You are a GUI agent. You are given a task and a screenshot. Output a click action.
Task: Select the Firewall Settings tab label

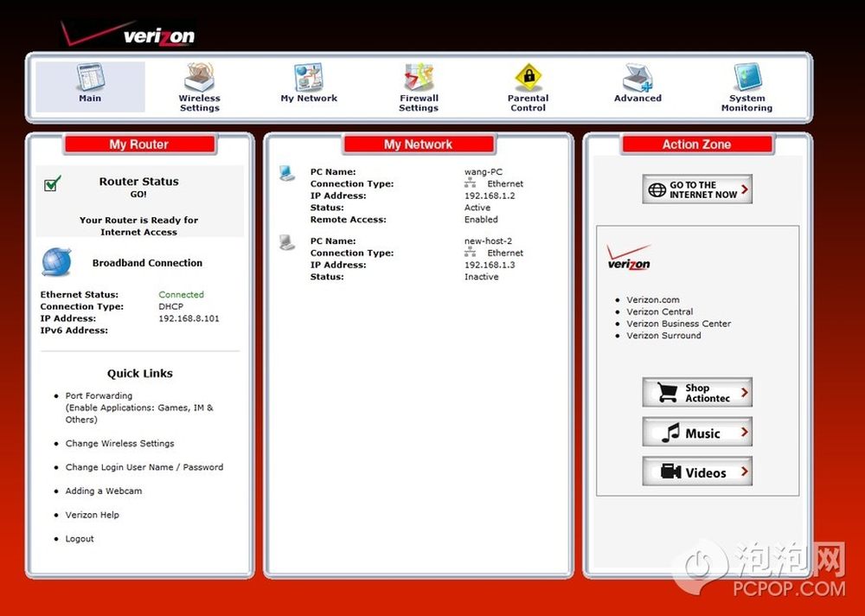point(419,103)
